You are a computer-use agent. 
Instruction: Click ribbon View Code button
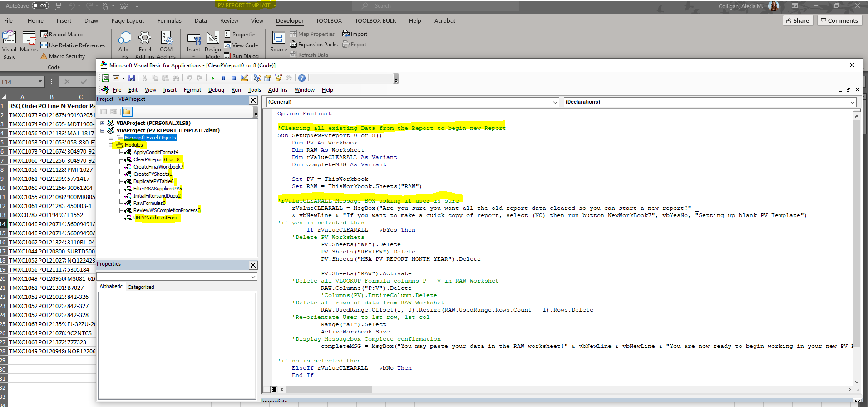241,45
